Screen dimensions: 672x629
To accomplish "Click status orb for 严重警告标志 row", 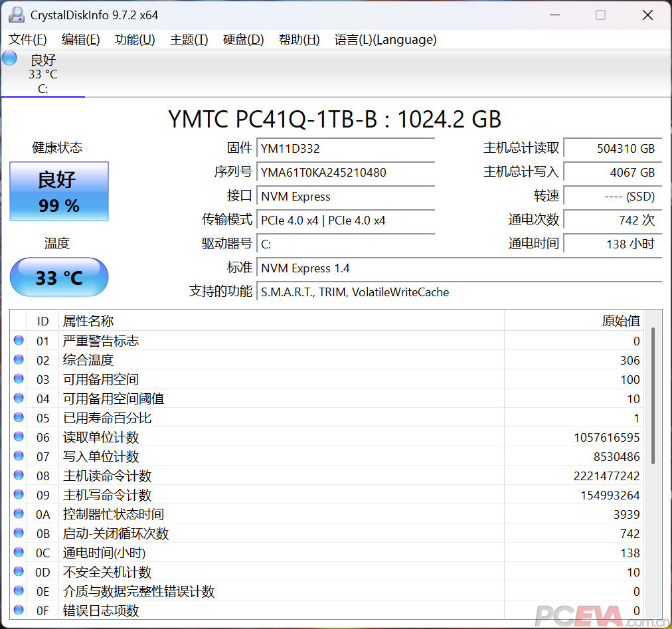I will coord(19,341).
